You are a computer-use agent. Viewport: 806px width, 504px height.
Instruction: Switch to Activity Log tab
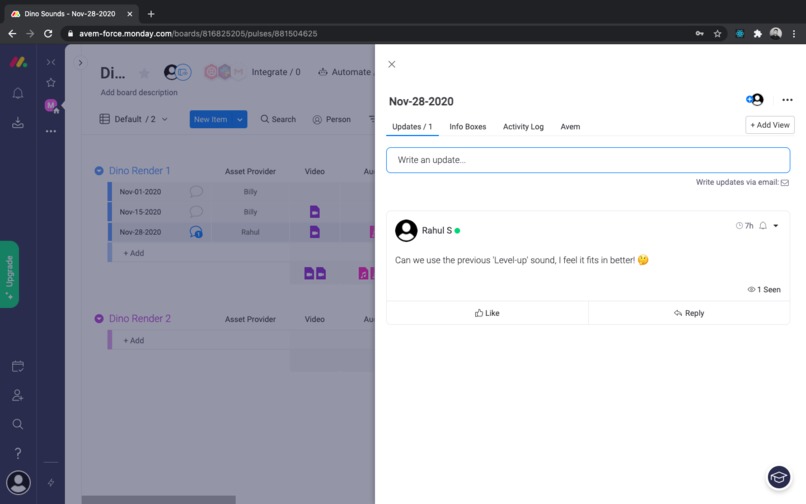pyautogui.click(x=523, y=127)
